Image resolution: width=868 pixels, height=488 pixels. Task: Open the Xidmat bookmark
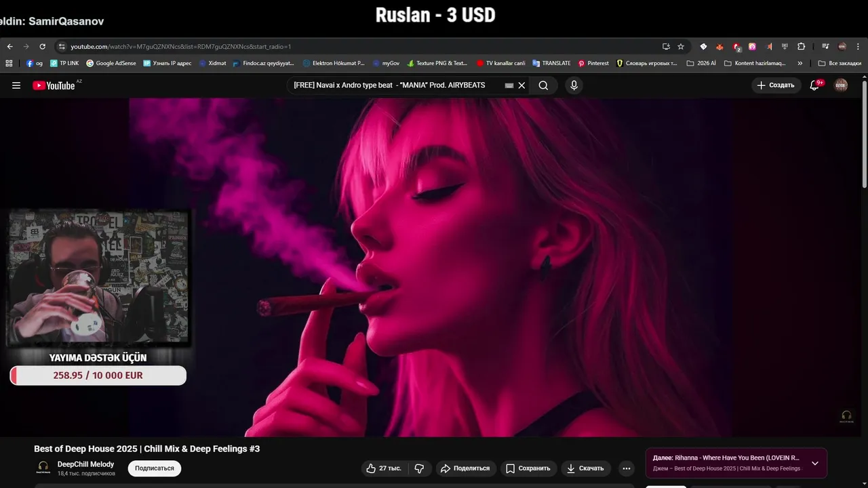click(x=212, y=63)
